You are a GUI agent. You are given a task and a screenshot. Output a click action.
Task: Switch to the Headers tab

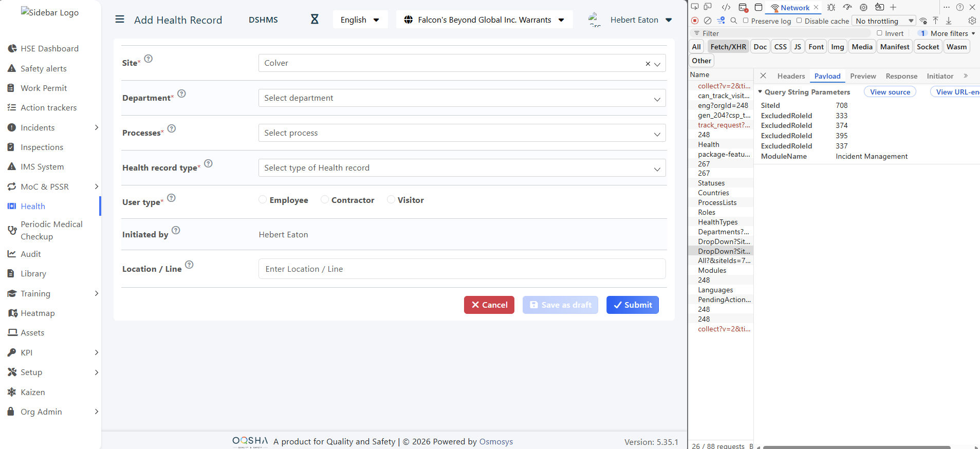[791, 76]
